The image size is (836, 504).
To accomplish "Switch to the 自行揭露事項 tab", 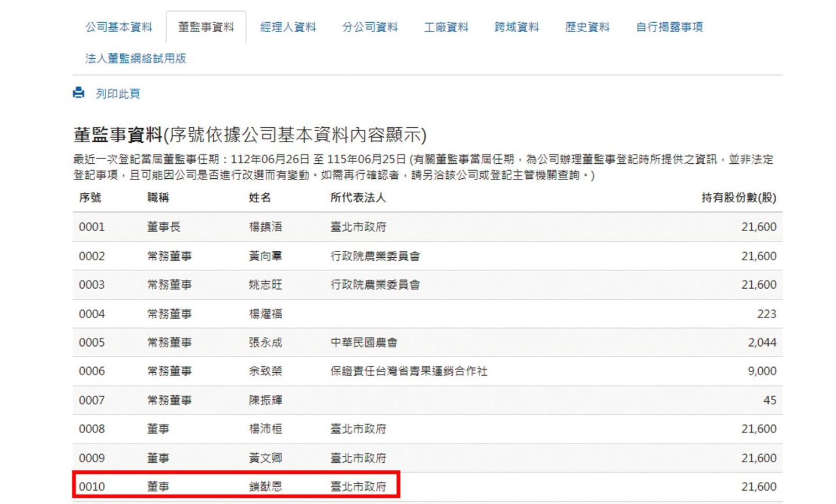I will (x=669, y=27).
